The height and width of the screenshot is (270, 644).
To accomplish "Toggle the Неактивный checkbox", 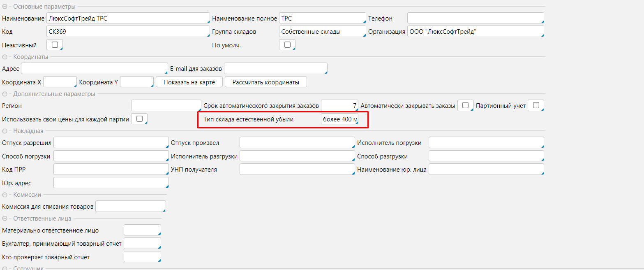I will [x=55, y=45].
